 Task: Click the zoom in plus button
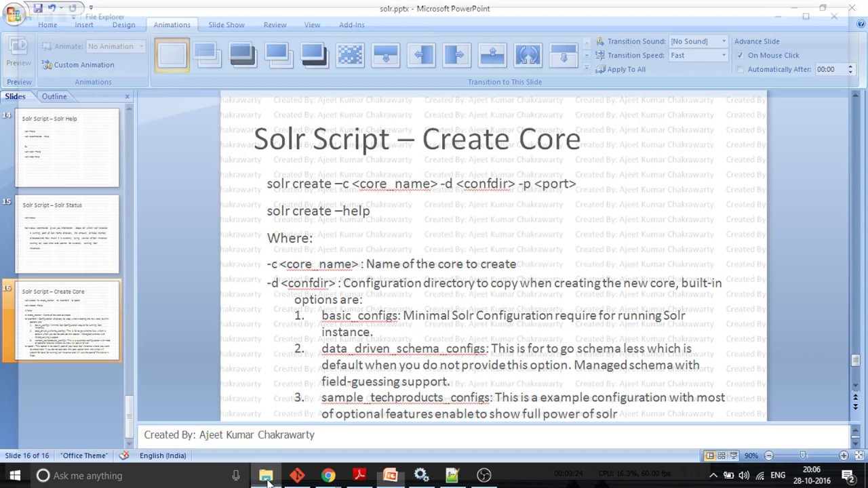tap(844, 455)
